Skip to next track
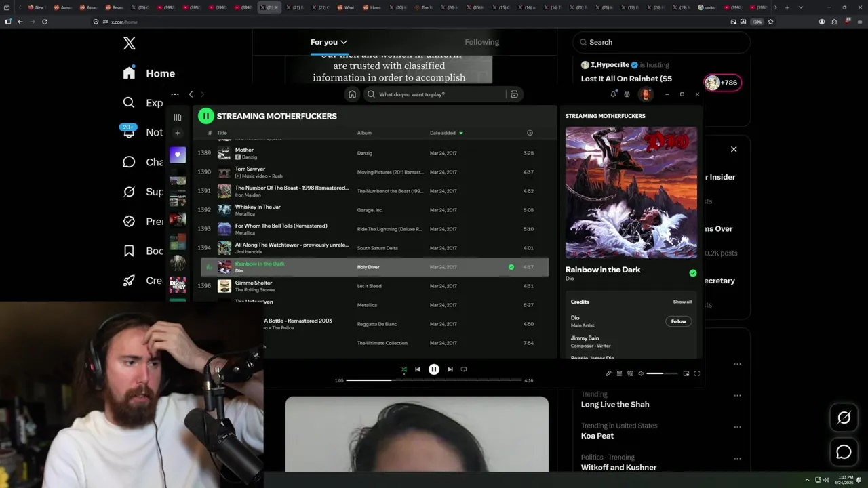The height and width of the screenshot is (488, 868). coord(450,369)
